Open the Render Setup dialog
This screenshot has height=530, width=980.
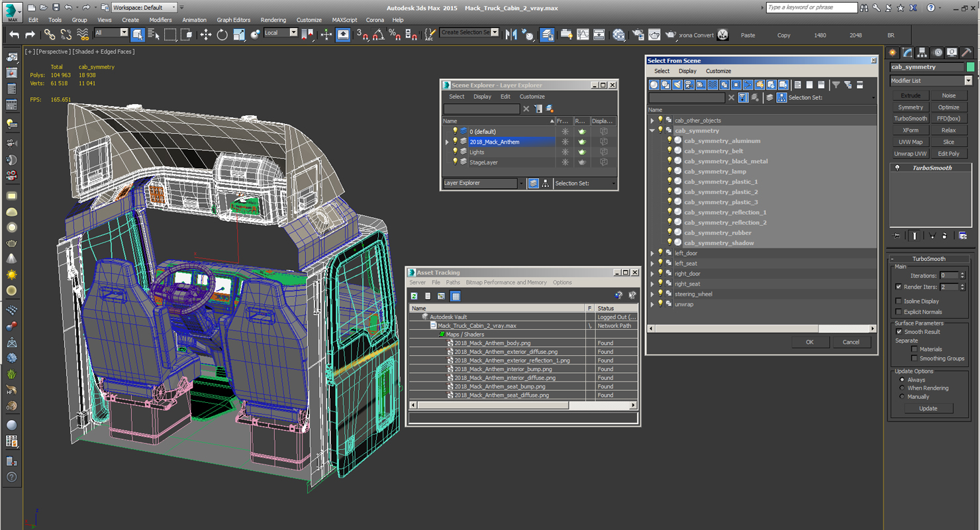638,34
